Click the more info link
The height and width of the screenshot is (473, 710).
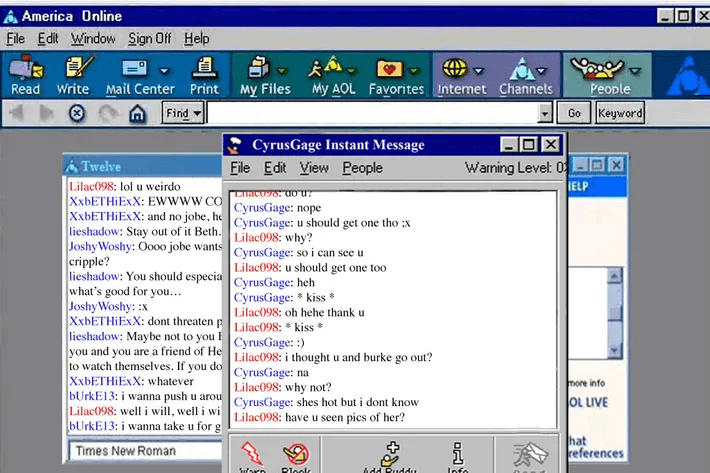click(587, 383)
